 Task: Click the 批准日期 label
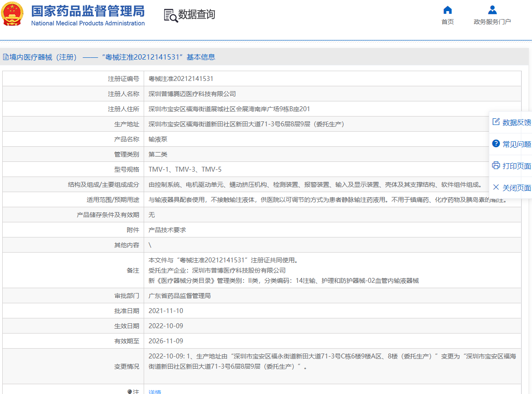tap(127, 310)
